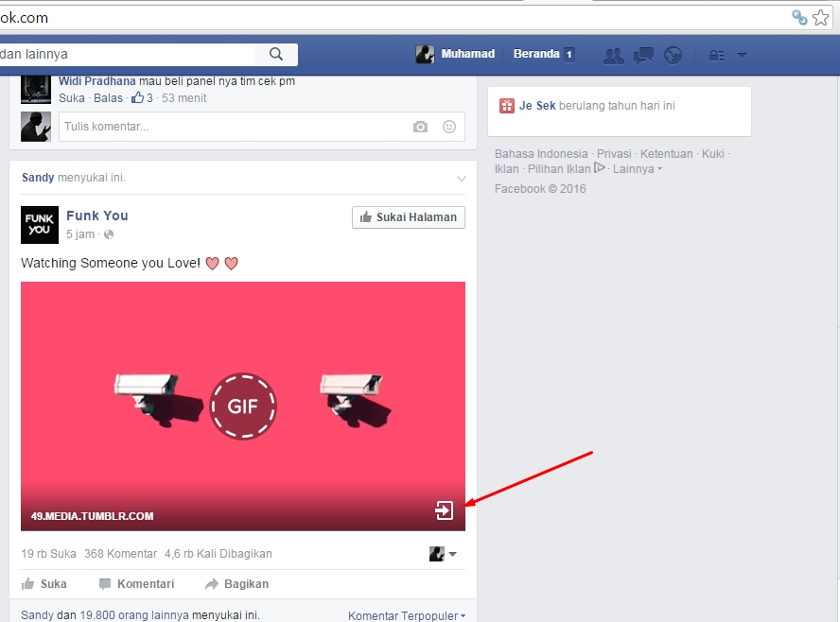This screenshot has width=840, height=622.
Task: Click own avatar beside comment box
Action: pos(36,127)
